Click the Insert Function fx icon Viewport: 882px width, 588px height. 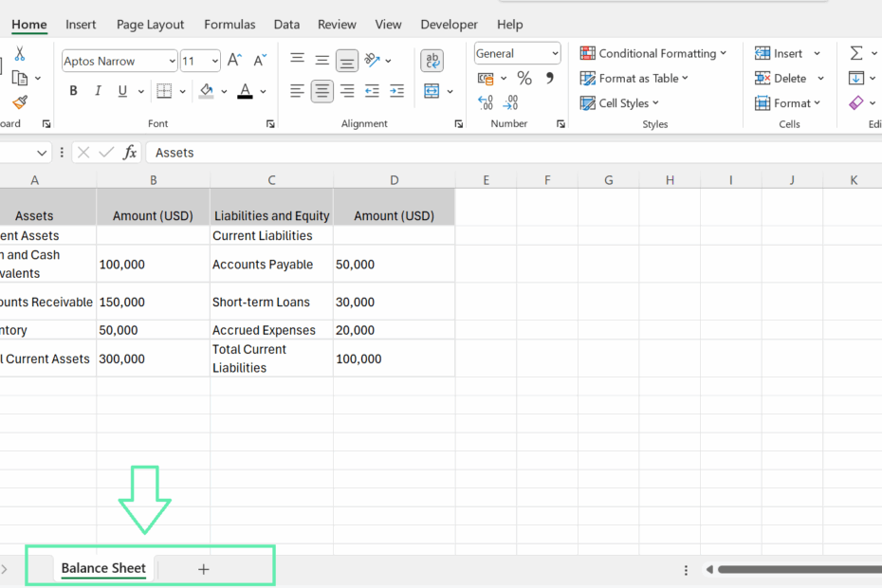click(130, 153)
